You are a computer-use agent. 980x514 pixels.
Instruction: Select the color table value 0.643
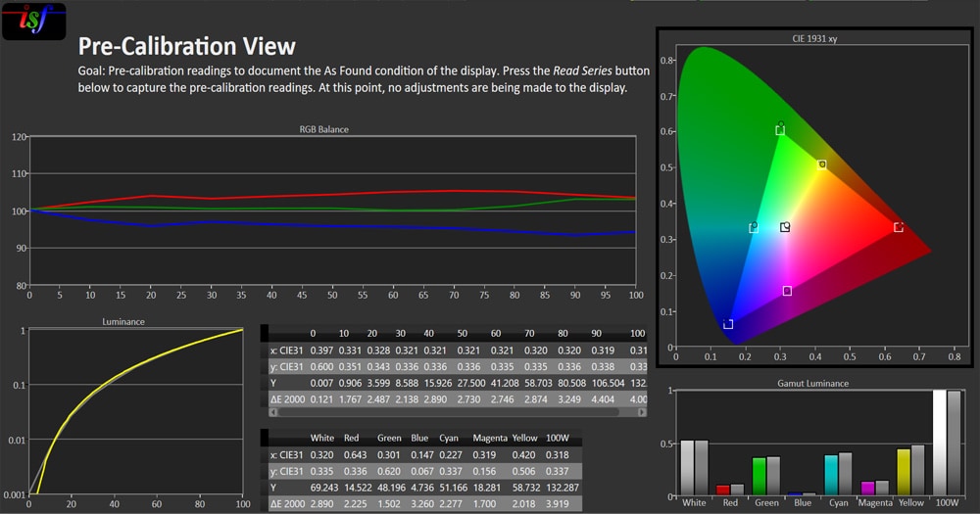(x=355, y=454)
